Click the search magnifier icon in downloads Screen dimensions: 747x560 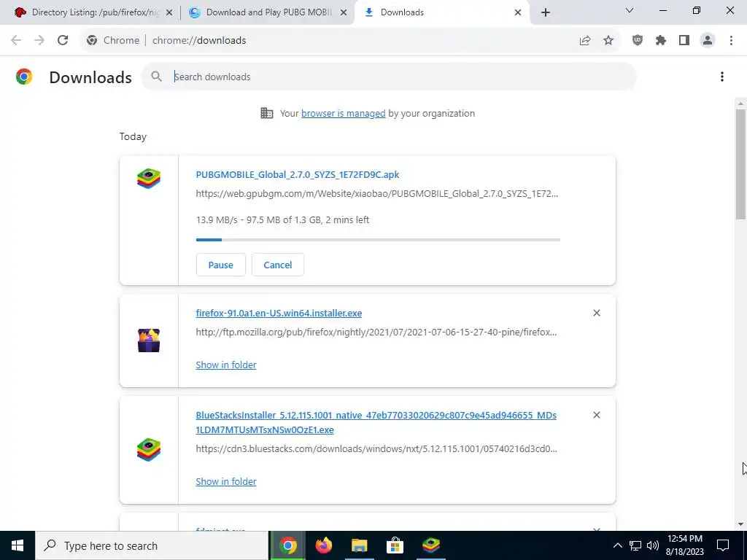point(156,77)
